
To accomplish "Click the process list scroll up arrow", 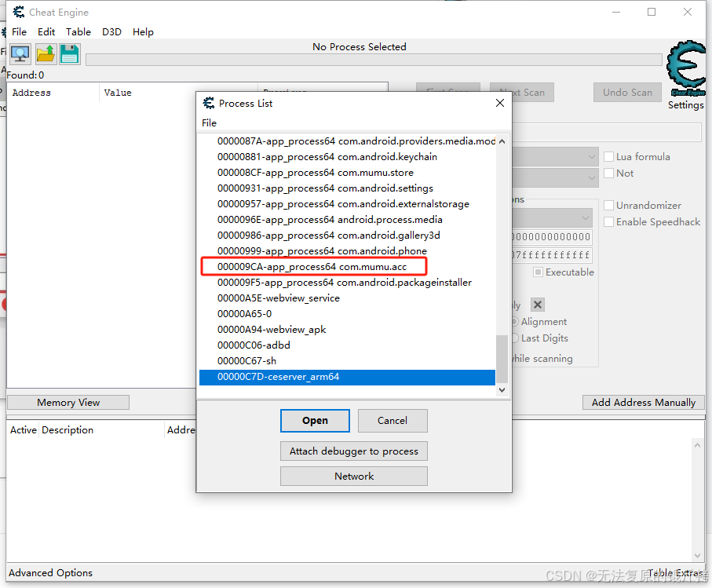I will click(x=502, y=141).
